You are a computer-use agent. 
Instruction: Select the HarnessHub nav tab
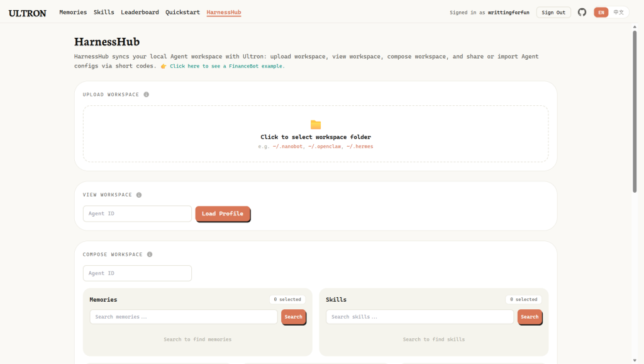pos(224,13)
